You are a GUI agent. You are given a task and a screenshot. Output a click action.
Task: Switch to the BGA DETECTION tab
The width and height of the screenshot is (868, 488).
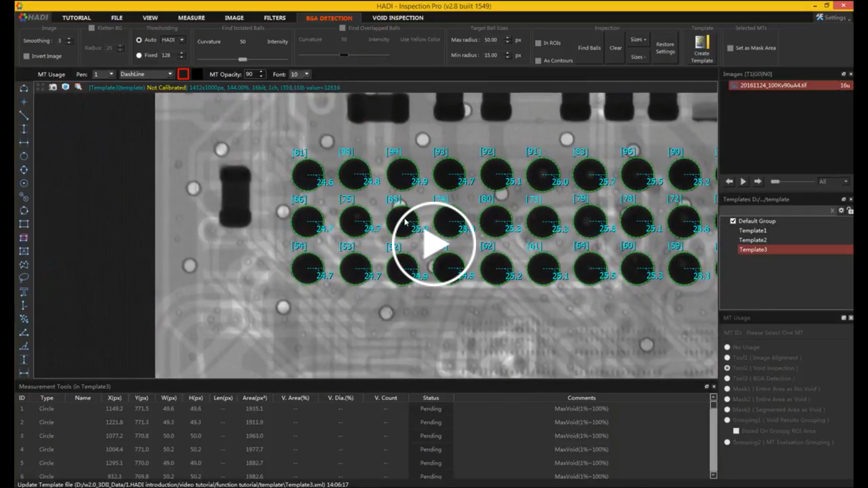(x=329, y=18)
